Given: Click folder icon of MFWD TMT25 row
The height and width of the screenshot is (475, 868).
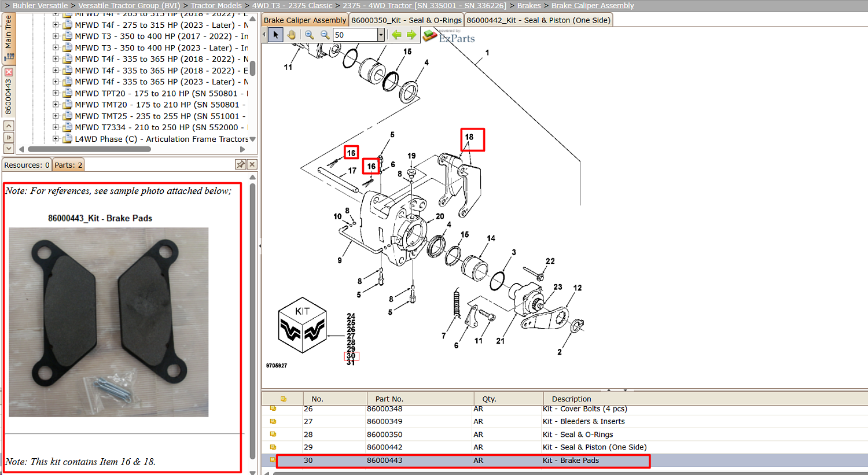Looking at the screenshot, I should 67,116.
